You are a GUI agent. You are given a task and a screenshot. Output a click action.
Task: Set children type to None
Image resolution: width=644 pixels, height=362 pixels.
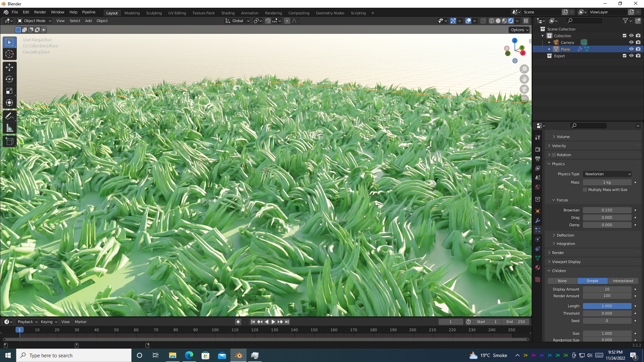562,281
